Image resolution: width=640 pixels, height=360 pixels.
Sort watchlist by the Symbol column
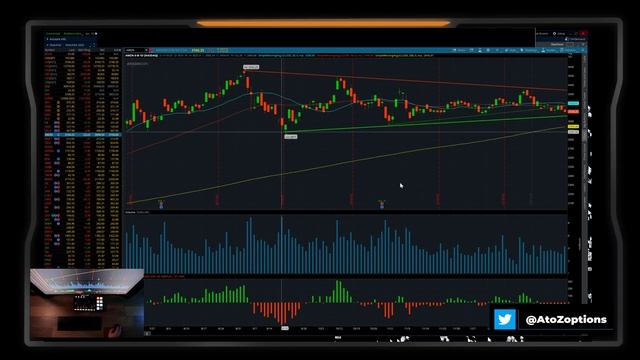tap(49, 50)
